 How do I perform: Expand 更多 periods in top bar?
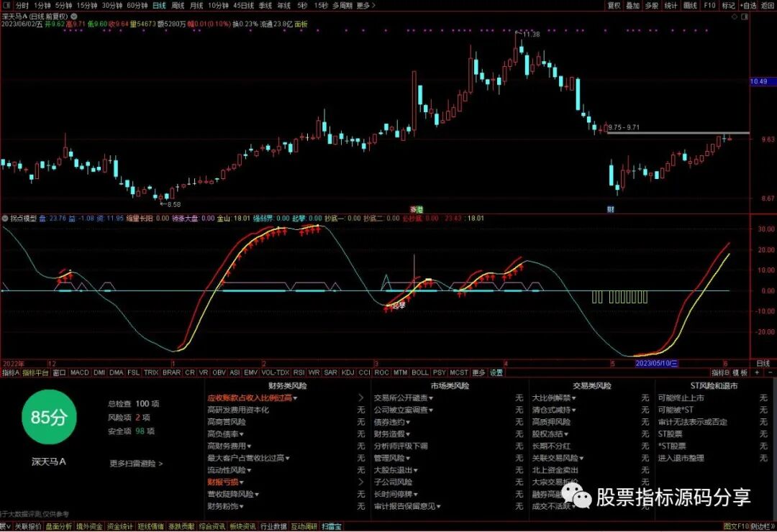click(365, 6)
